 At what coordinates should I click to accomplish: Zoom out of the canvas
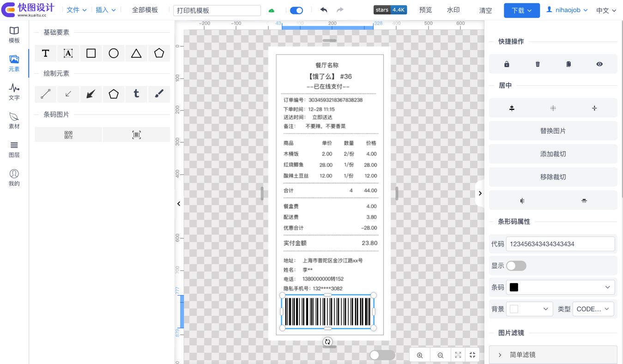pyautogui.click(x=441, y=355)
